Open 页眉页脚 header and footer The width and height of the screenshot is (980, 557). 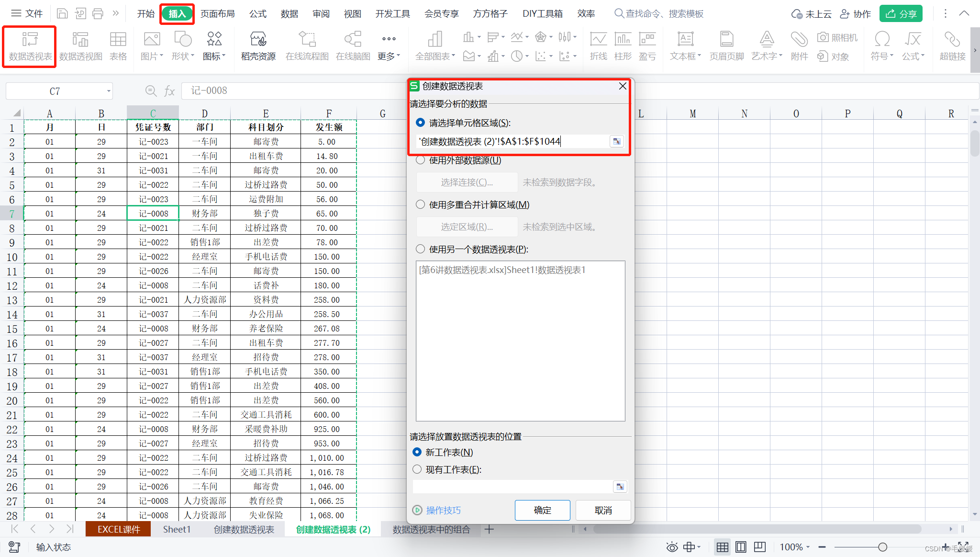(x=726, y=46)
